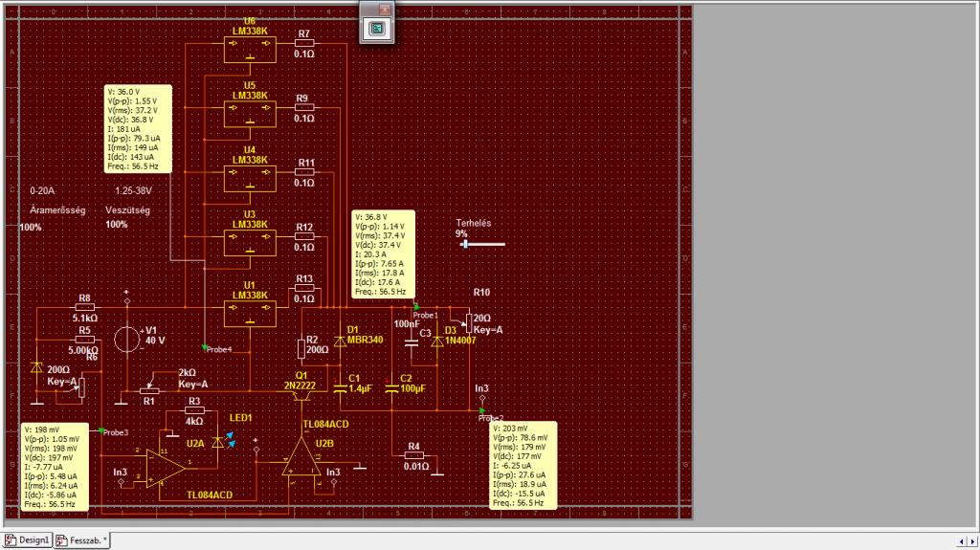This screenshot has width=980, height=550.
Task: Click the Probe3 measurement readout box
Action: click(55, 467)
